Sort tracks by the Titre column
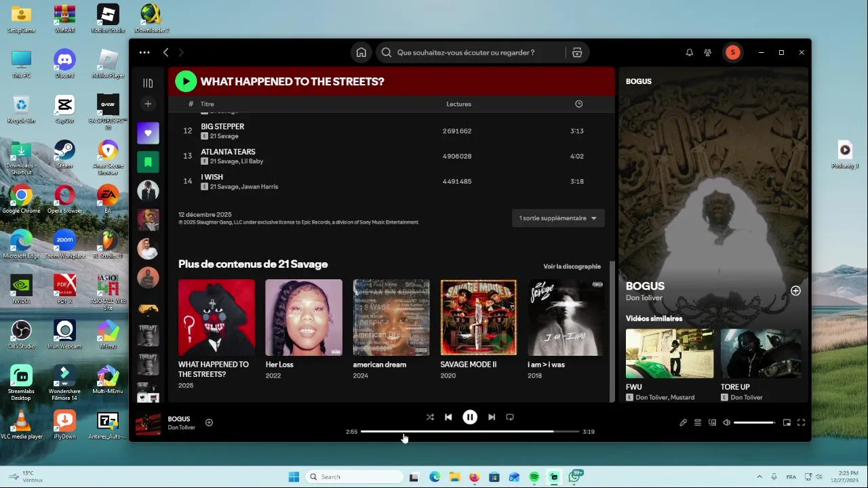This screenshot has width=868, height=488. point(208,104)
